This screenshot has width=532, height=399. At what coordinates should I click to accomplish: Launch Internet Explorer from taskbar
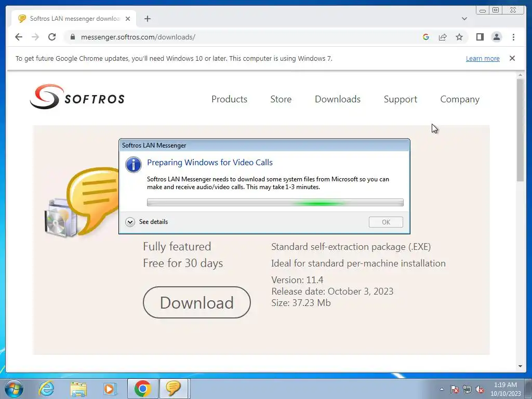point(46,389)
